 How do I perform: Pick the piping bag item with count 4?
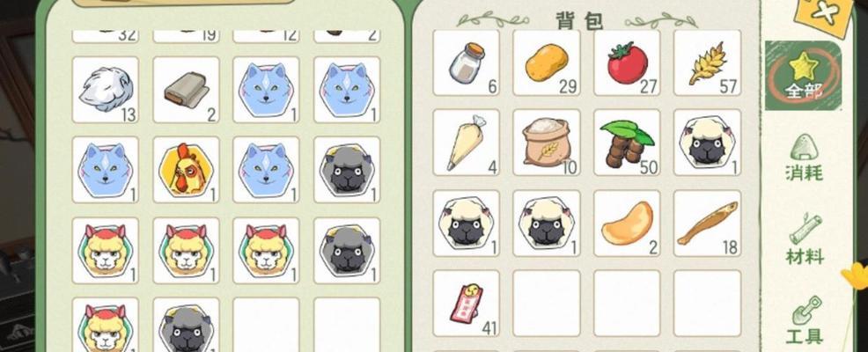466,143
